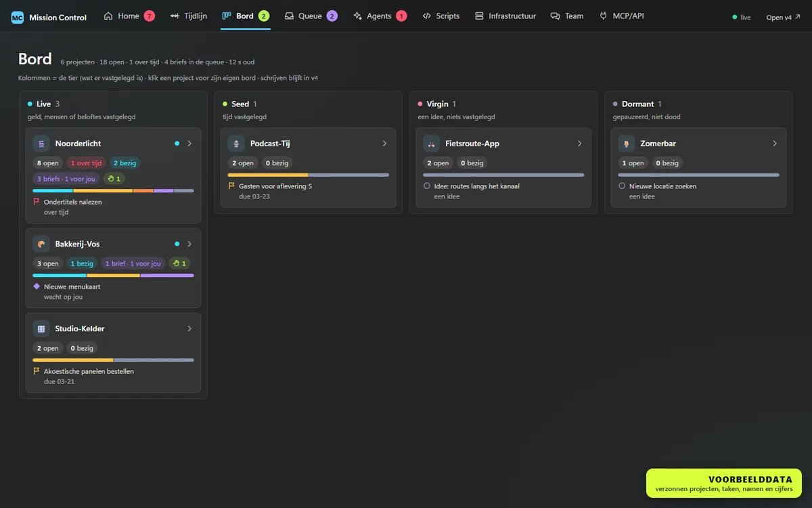This screenshot has width=812, height=508.
Task: Go to the Agents tab
Action: (380, 16)
